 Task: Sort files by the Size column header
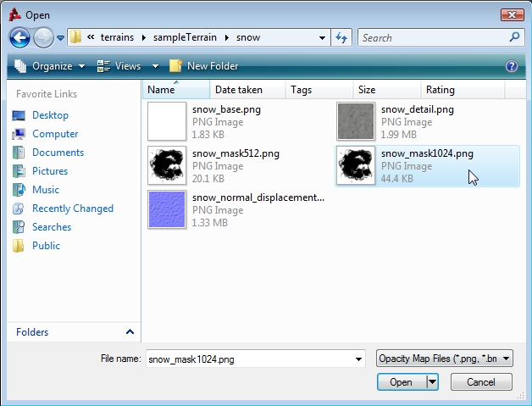pyautogui.click(x=367, y=90)
